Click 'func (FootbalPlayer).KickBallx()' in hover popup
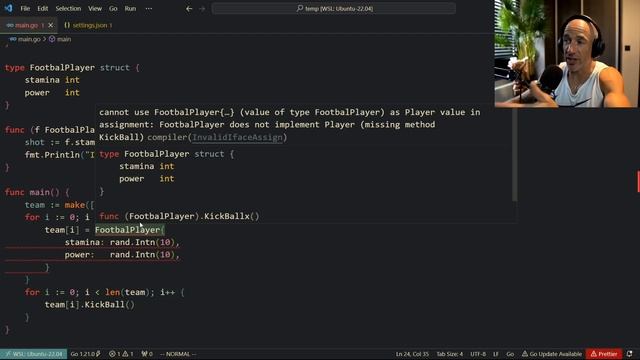 pyautogui.click(x=179, y=216)
